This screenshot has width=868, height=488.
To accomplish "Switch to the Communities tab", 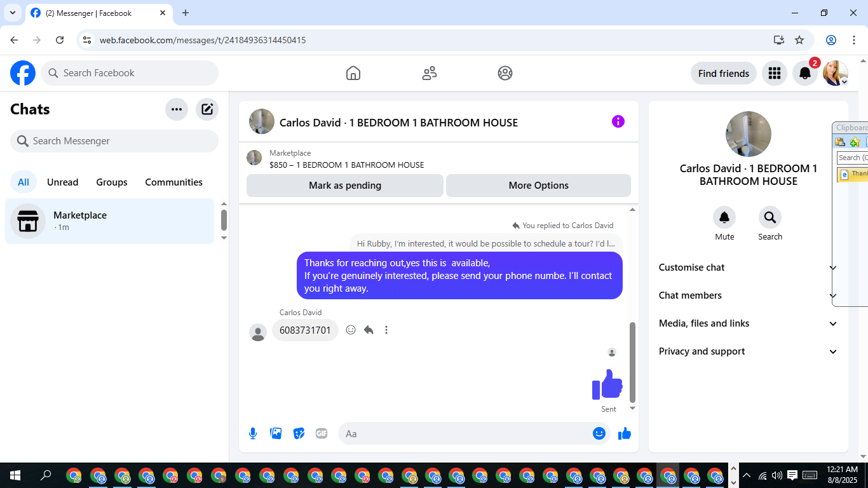I will 174,182.
